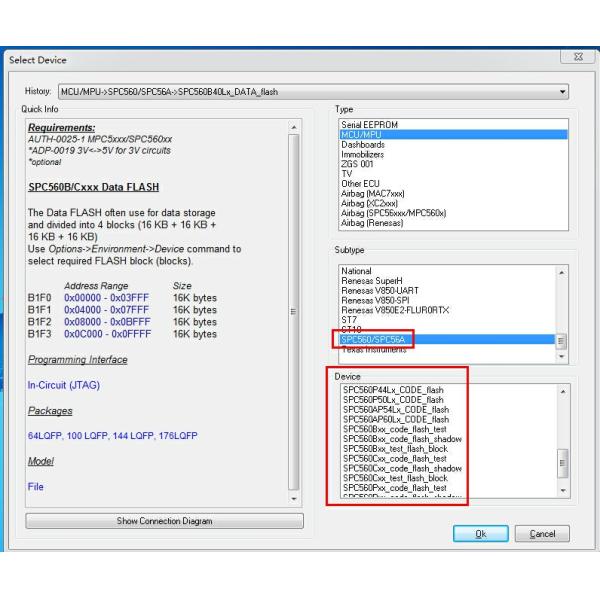
Task: Pick SPC560AP60Lx_CODE_flash device
Action: pyautogui.click(x=449, y=419)
